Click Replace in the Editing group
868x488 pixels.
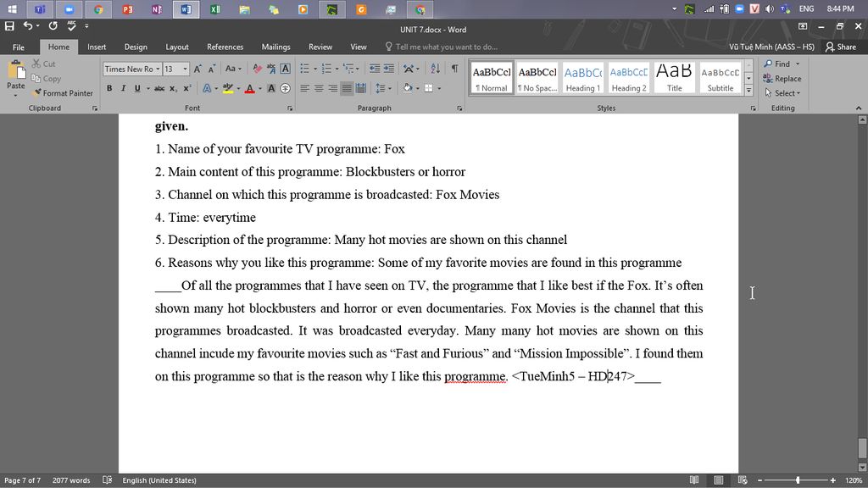(x=782, y=79)
